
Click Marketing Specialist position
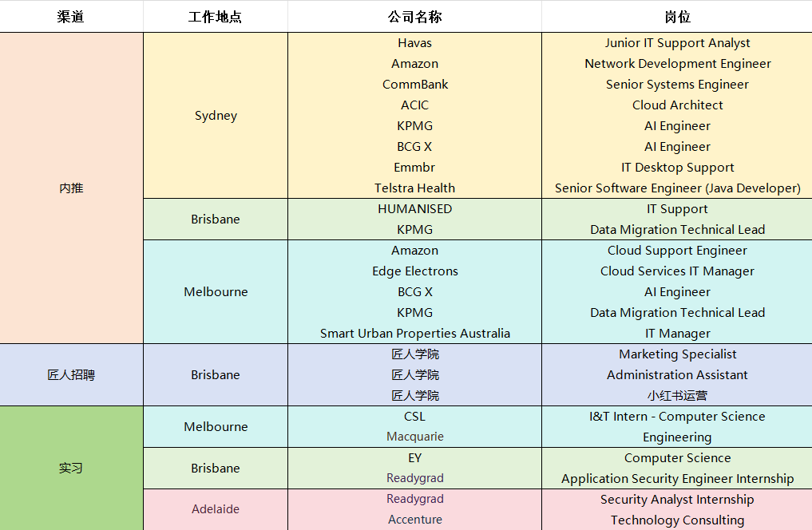(677, 354)
